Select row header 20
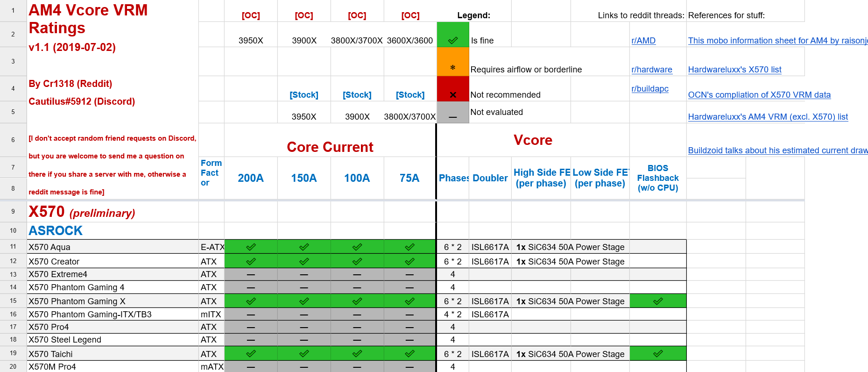 (x=13, y=366)
